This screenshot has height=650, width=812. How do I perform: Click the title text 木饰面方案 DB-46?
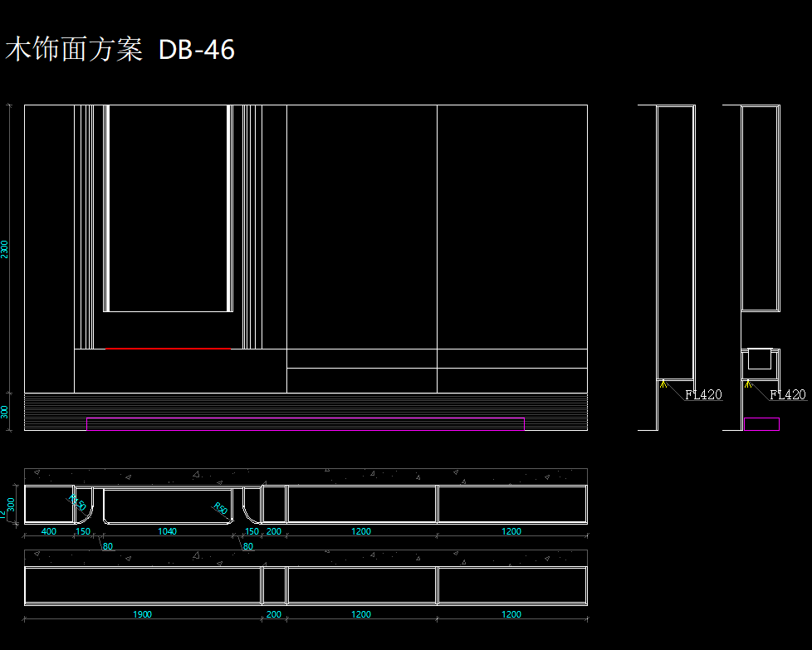click(120, 51)
